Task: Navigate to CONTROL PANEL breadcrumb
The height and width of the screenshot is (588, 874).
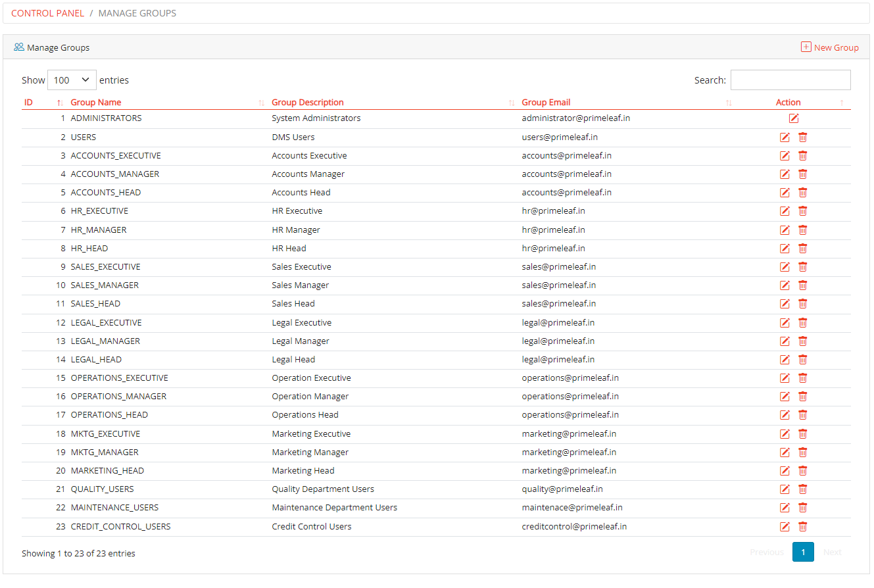Action: coord(47,12)
